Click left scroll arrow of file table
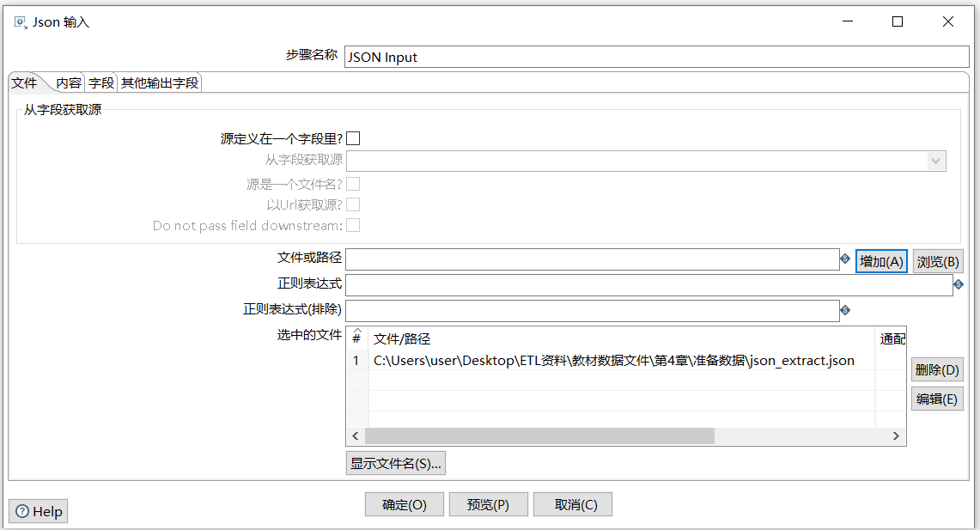Screen dimensions: 980x530 coord(356,436)
